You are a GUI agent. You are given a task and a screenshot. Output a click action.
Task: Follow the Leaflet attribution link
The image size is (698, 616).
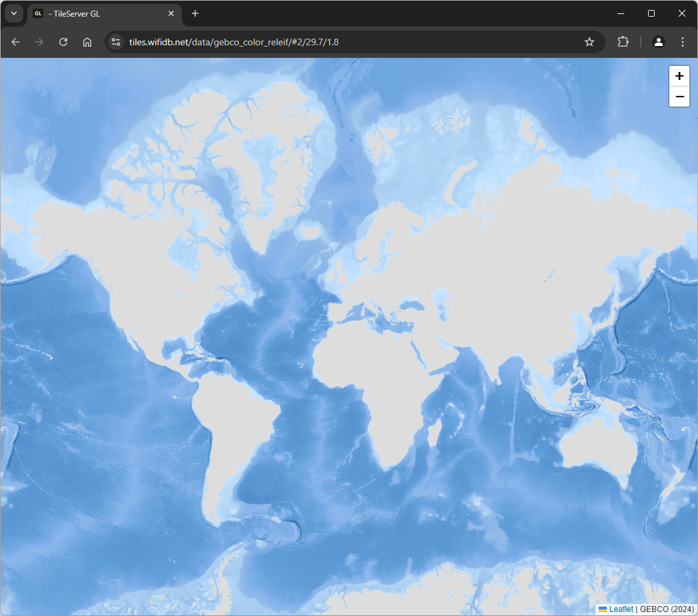click(x=621, y=609)
